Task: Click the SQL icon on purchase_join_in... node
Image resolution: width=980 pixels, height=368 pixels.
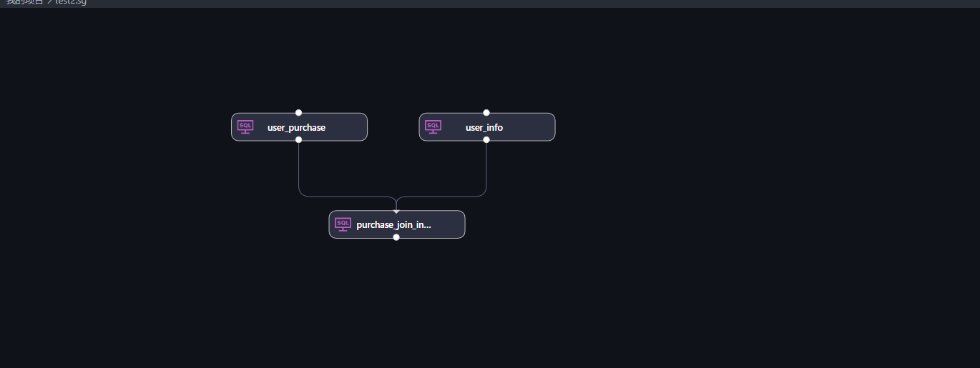Action: click(x=343, y=224)
